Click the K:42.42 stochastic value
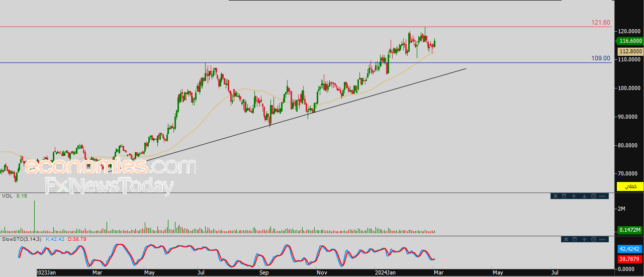 [56, 239]
